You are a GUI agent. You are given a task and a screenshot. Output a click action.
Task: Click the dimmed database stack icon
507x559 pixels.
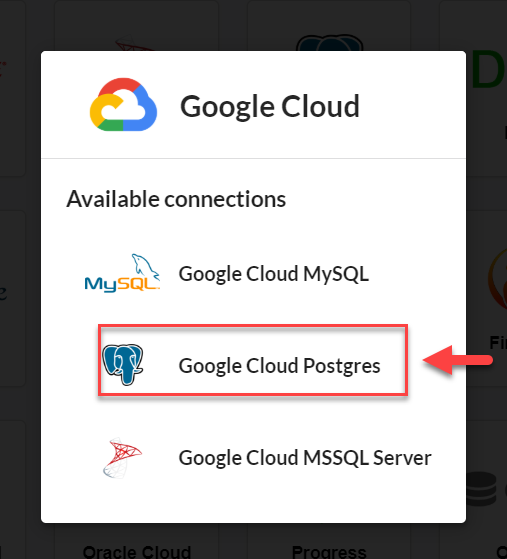coord(481,488)
